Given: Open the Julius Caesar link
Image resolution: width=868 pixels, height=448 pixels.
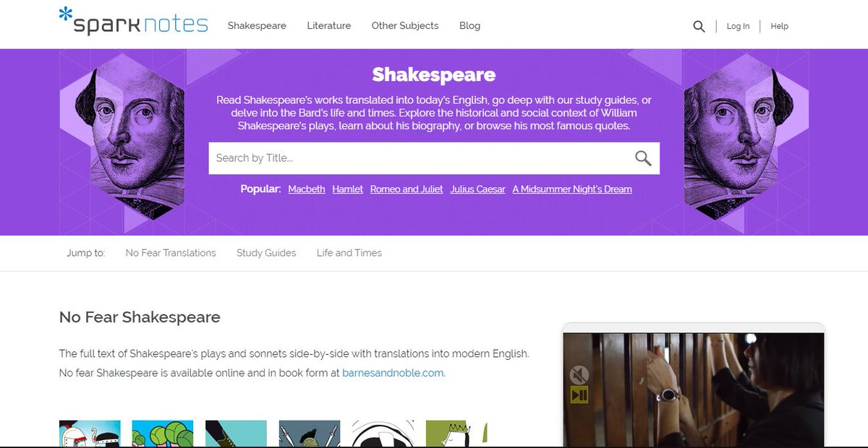Looking at the screenshot, I should 477,189.
